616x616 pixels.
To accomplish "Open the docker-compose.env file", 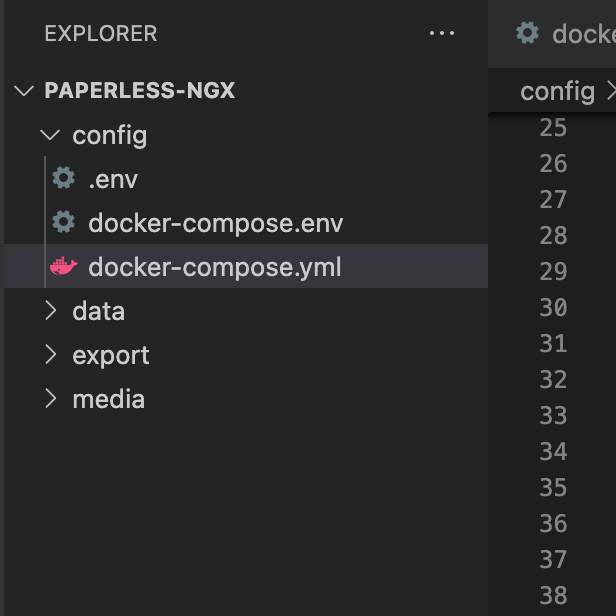I will pyautogui.click(x=215, y=223).
